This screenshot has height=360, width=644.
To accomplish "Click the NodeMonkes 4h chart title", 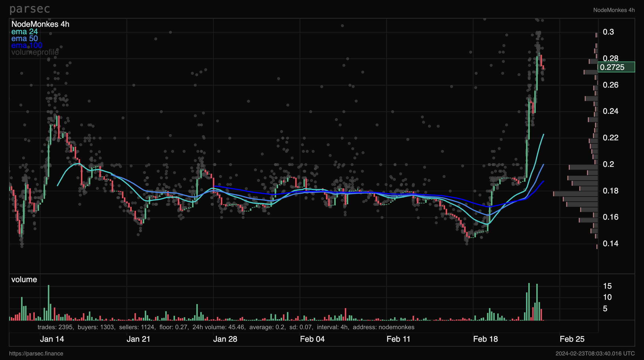I will point(40,24).
